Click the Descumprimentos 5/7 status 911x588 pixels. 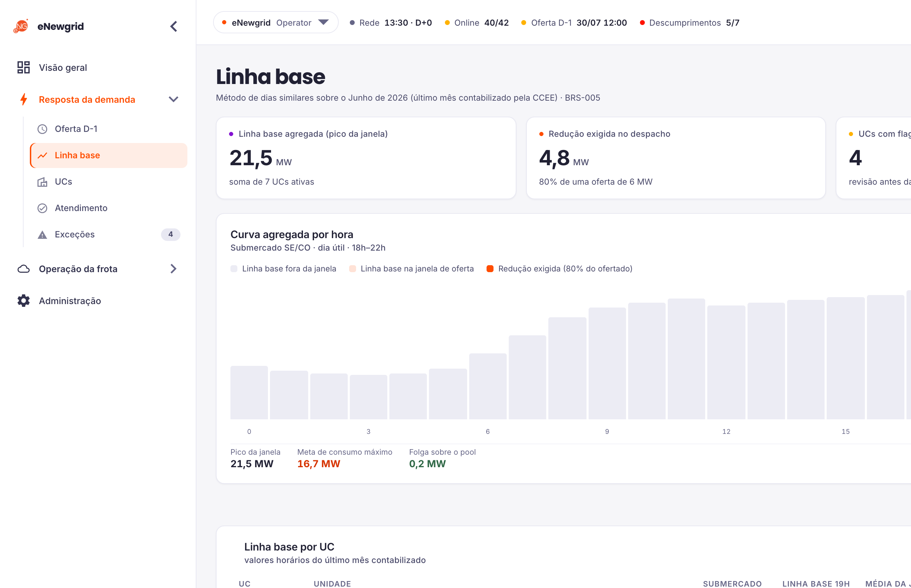(690, 23)
